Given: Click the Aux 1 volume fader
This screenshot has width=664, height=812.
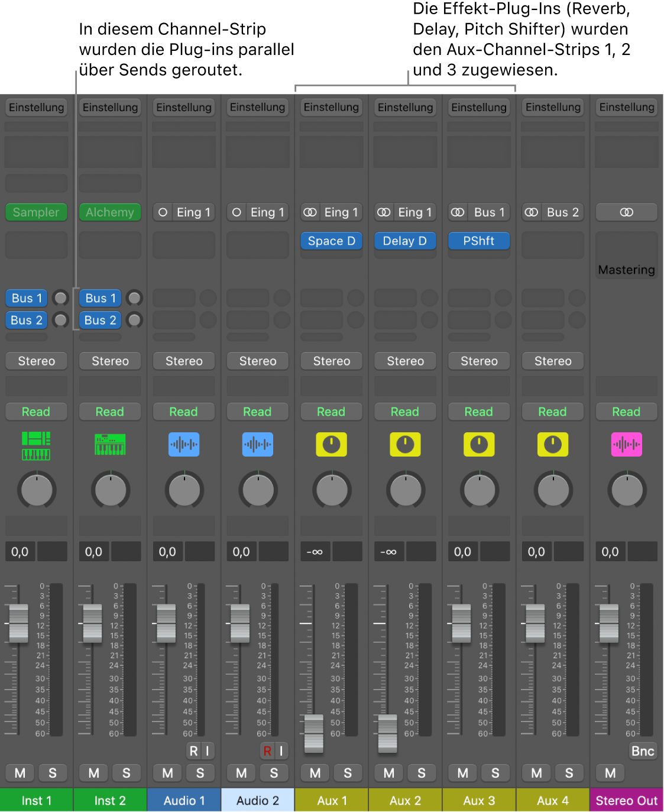Looking at the screenshot, I should [313, 732].
